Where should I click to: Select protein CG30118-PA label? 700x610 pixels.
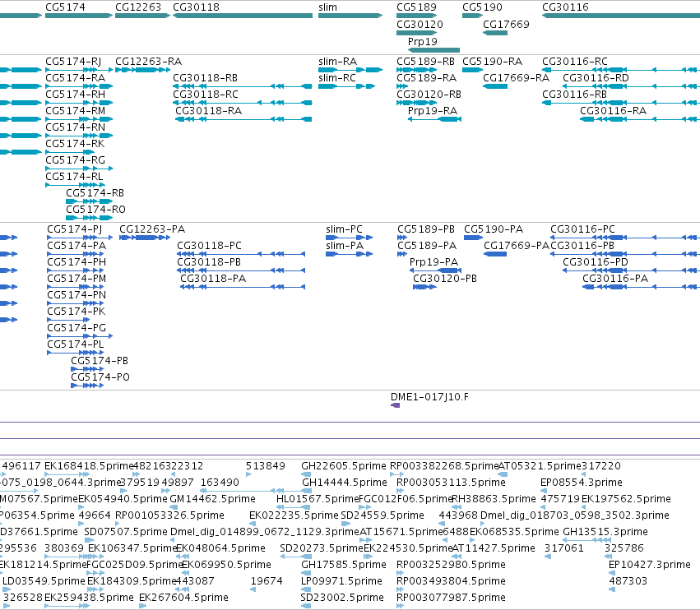[213, 279]
